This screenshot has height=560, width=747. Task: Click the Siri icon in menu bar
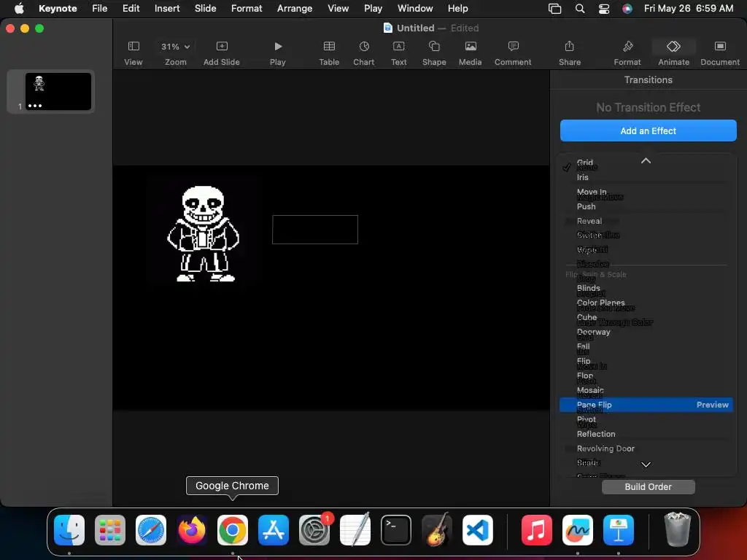[627, 9]
